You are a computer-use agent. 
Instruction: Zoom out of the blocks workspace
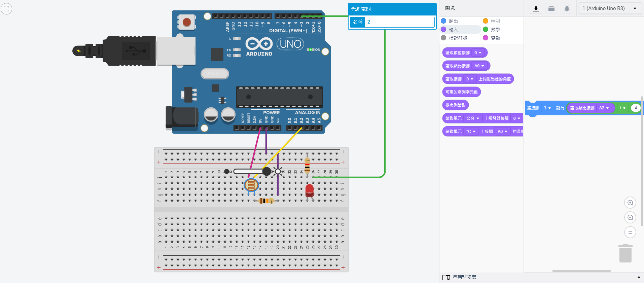coord(630,218)
